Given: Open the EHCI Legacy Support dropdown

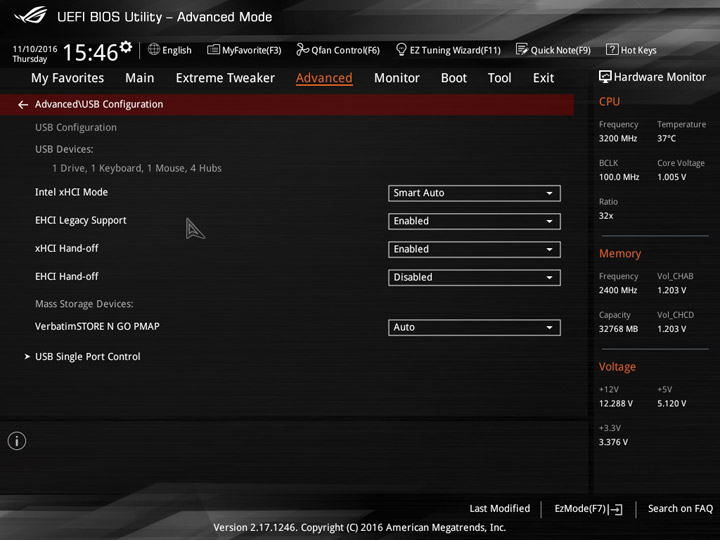Looking at the screenshot, I should coord(474,221).
